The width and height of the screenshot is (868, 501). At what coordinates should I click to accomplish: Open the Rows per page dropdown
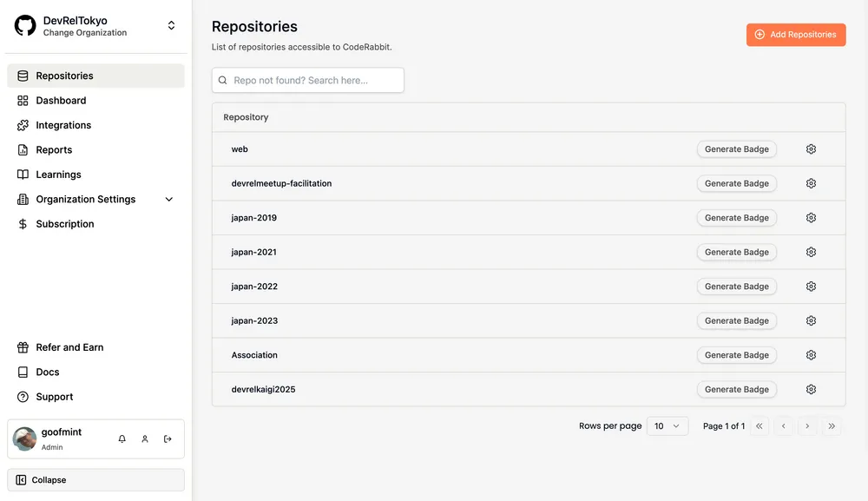667,426
